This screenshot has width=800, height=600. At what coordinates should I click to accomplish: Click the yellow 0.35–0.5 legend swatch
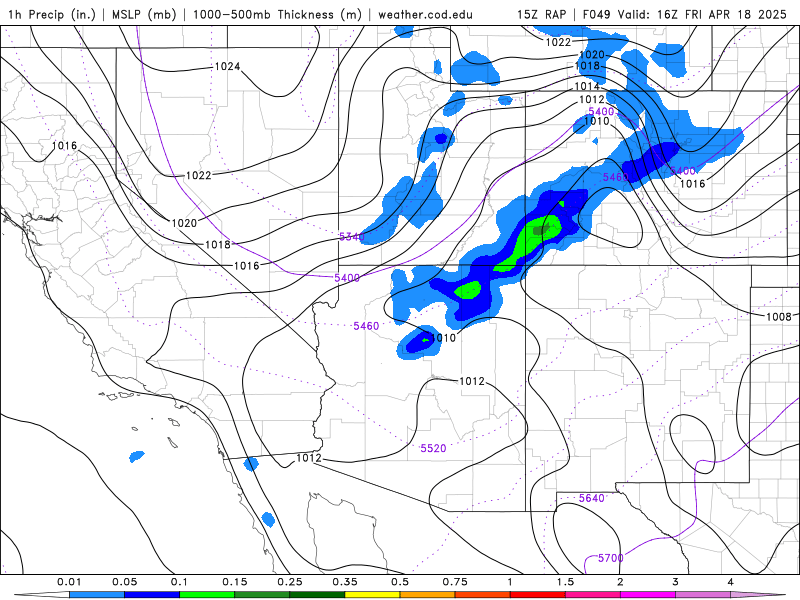click(x=372, y=595)
